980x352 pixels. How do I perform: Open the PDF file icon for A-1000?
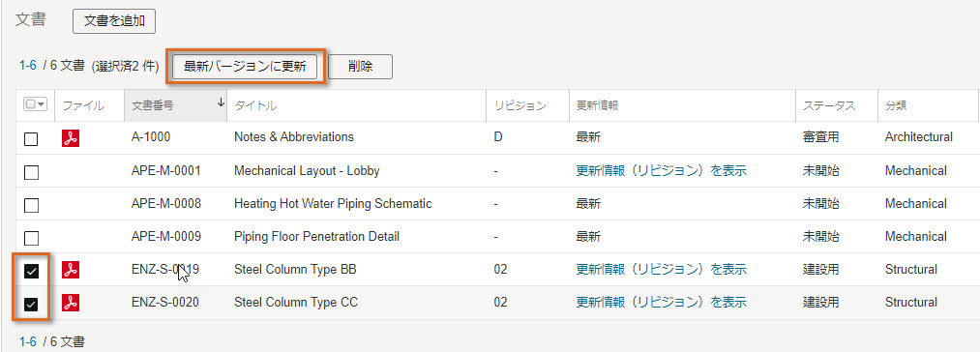71,137
